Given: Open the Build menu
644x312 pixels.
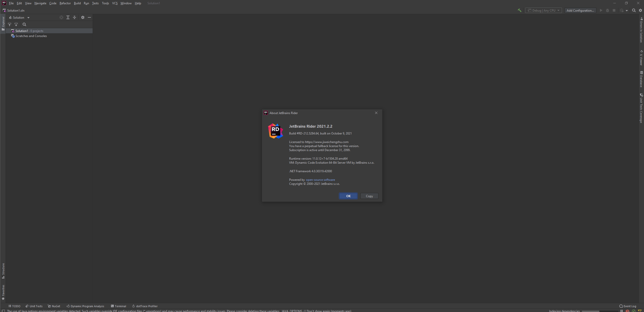Looking at the screenshot, I should pos(77,3).
